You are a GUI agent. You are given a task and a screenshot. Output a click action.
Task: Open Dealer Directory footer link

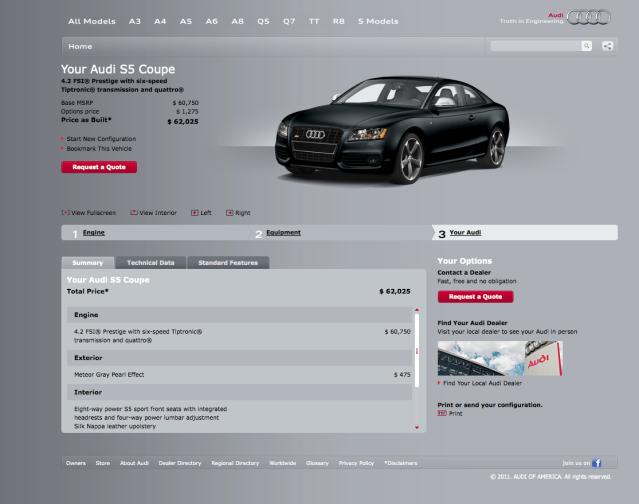[x=180, y=463]
